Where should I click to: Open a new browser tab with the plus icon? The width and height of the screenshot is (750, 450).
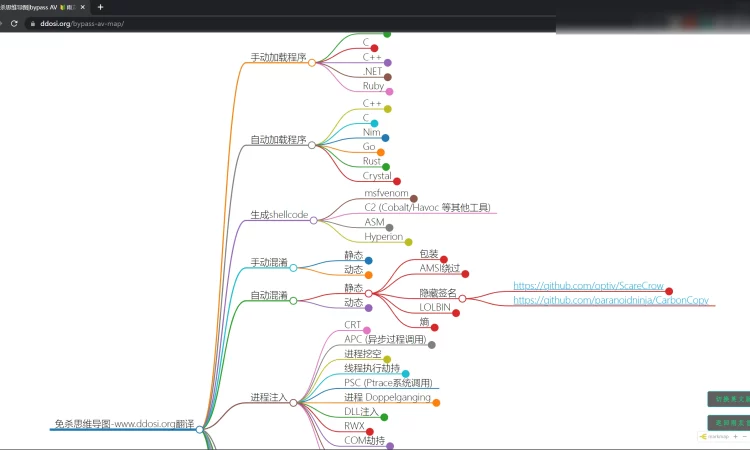click(x=100, y=7)
